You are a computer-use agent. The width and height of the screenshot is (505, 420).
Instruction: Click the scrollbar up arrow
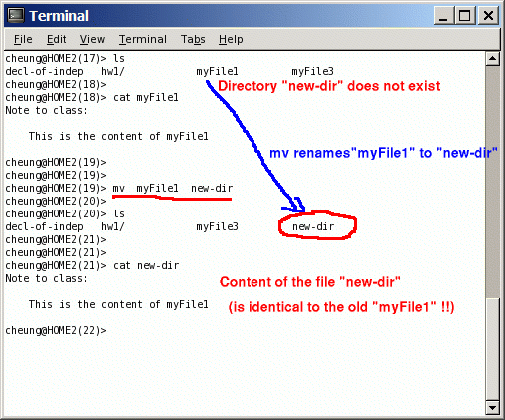tap(492, 59)
